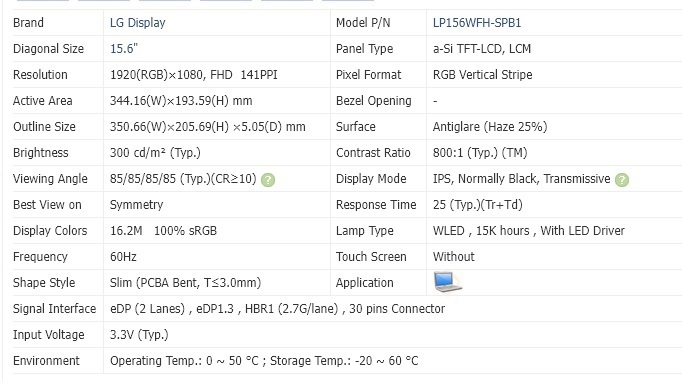Click the help icon beside Viewing Angle value
This screenshot has width=682, height=389.
point(268,180)
